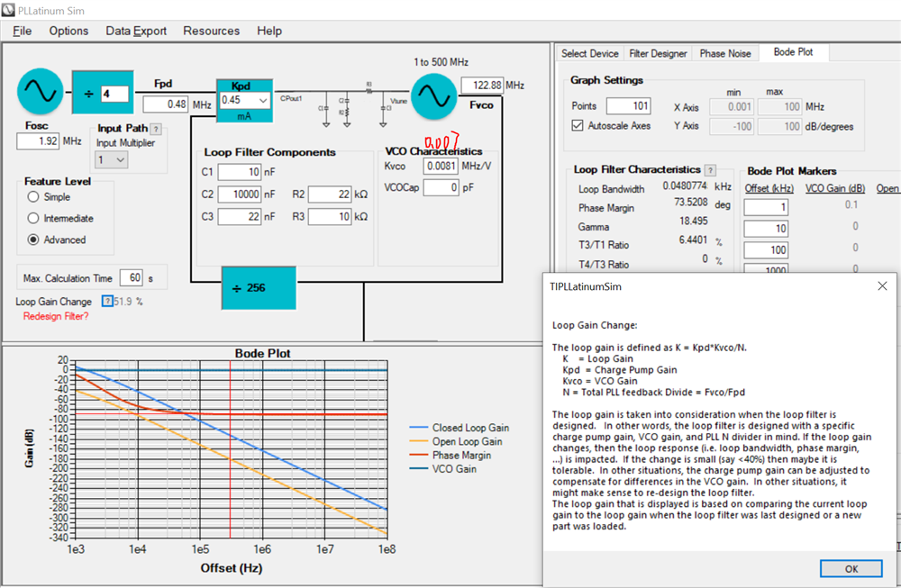Edit the R3 resistor value field
901x588 pixels.
pos(330,216)
